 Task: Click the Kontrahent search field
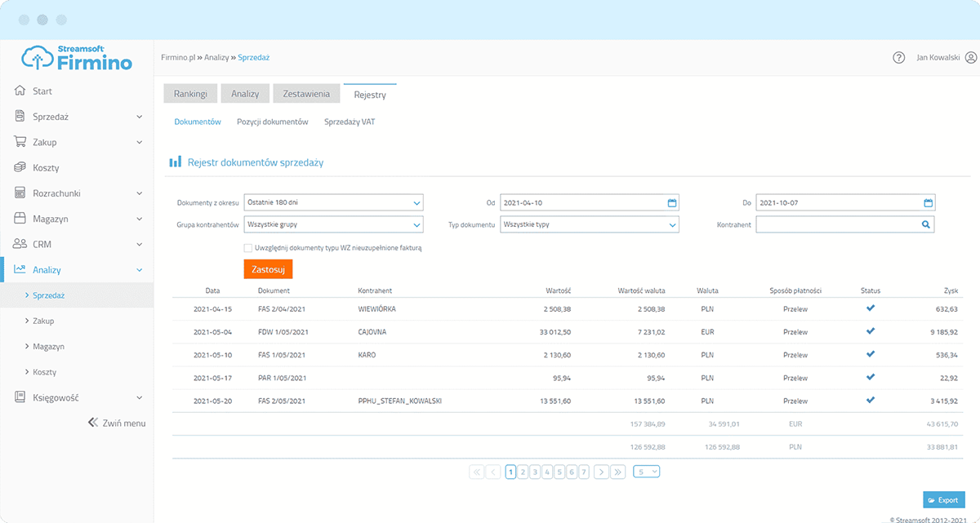[x=845, y=224]
